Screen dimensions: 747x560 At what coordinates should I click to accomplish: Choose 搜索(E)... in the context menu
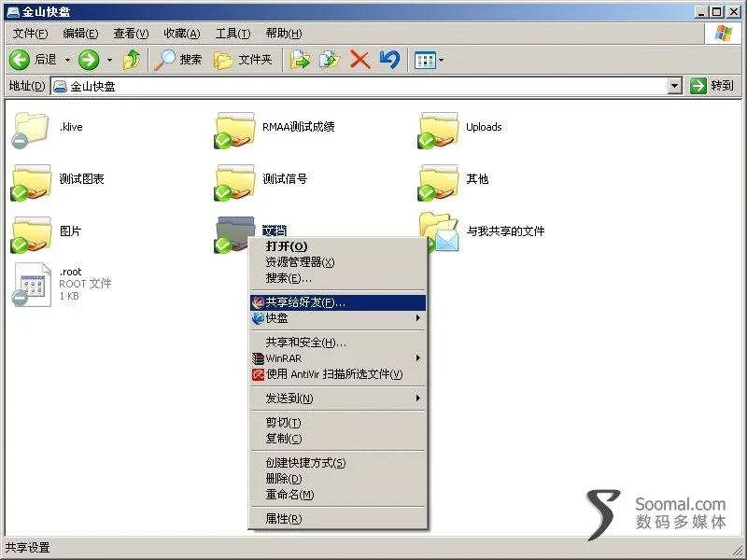click(338, 277)
